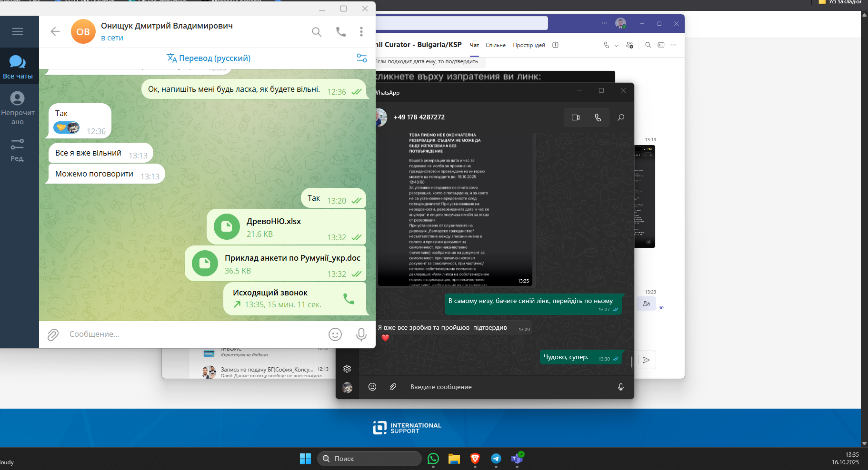The width and height of the screenshot is (868, 470).
Task: Search in the Teams chat
Action: pyautogui.click(x=648, y=45)
